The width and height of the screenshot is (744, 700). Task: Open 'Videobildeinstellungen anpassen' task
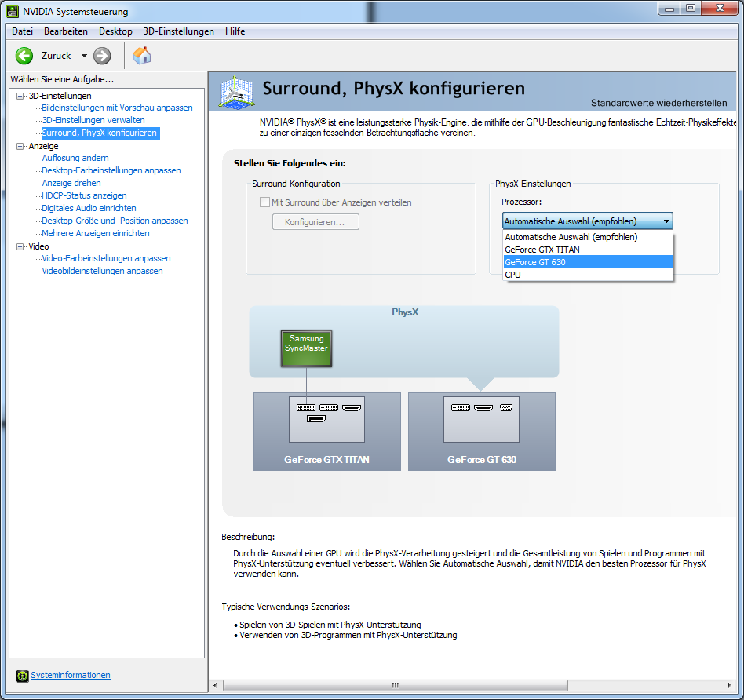pyautogui.click(x=102, y=271)
